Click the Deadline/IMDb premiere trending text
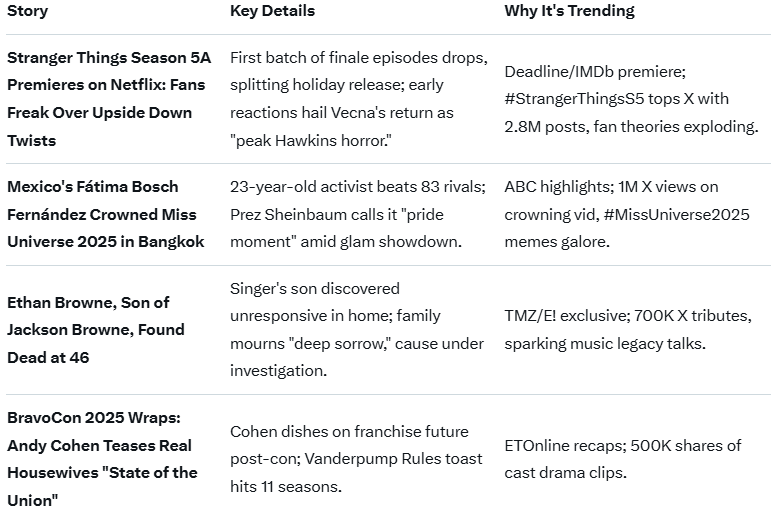The width and height of the screenshot is (771, 520). [594, 72]
